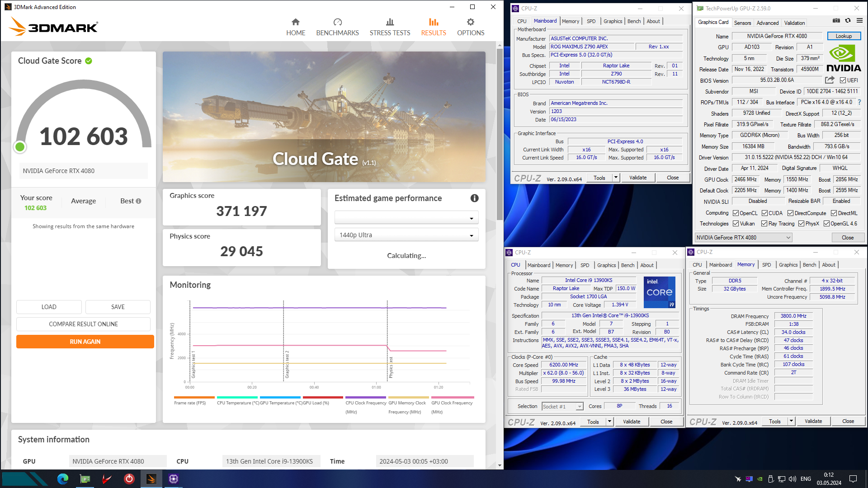Click the airplane mode tray icon
Screen dimensions: 868x488
click(x=738, y=479)
